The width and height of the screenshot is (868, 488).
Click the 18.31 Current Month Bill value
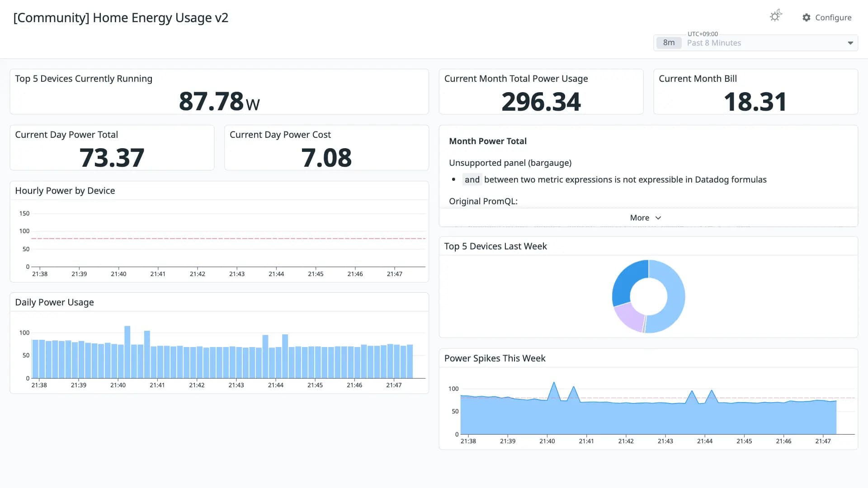(755, 102)
